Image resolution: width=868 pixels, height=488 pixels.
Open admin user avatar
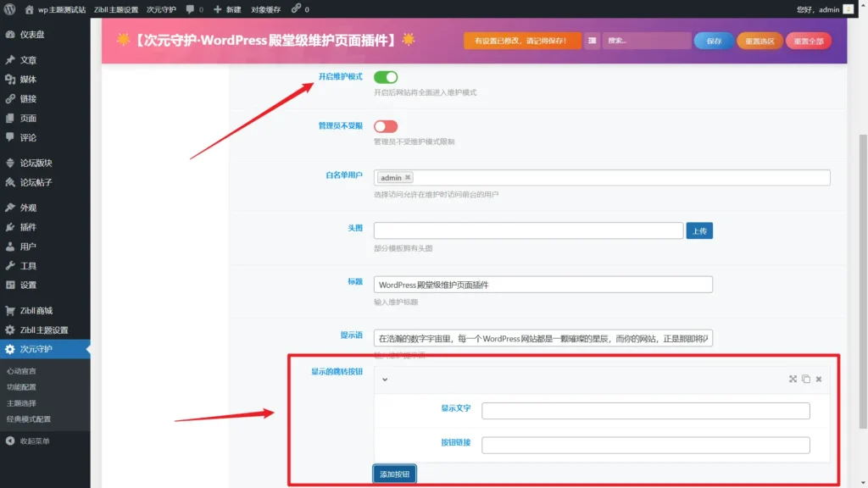pos(848,9)
